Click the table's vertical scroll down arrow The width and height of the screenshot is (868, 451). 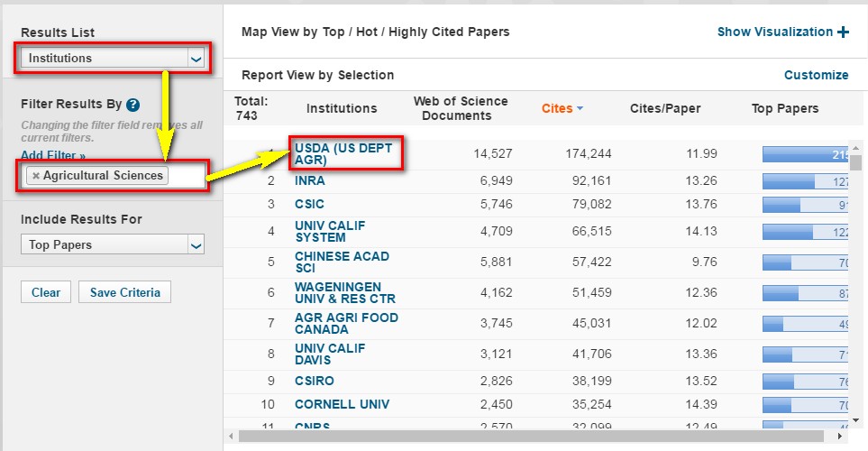(x=855, y=420)
